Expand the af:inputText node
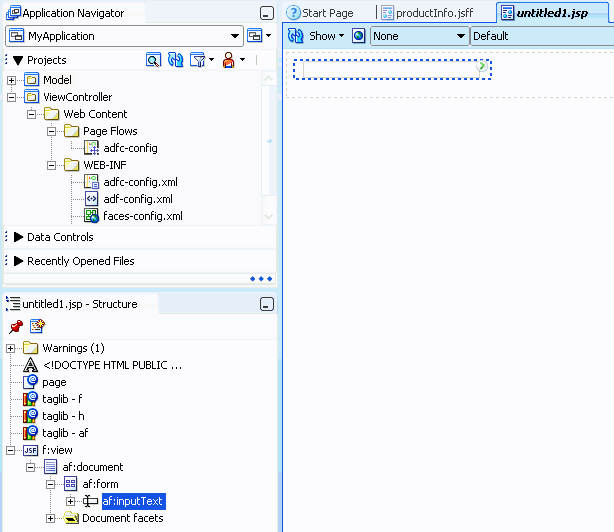The width and height of the screenshot is (614, 532). 70,501
